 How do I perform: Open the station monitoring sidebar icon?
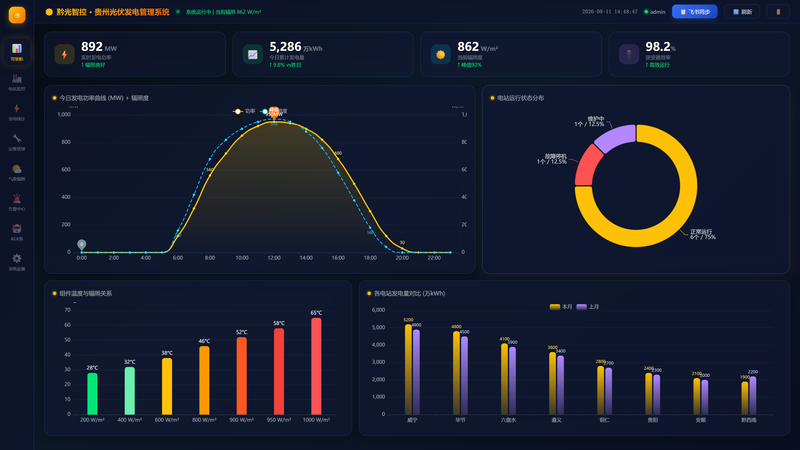tap(17, 82)
